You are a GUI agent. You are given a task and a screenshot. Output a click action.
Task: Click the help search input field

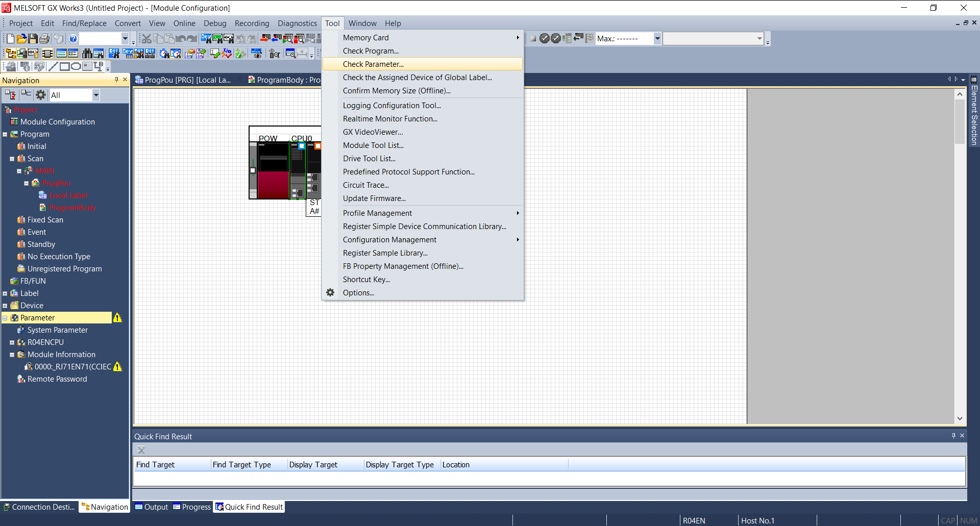[x=100, y=38]
